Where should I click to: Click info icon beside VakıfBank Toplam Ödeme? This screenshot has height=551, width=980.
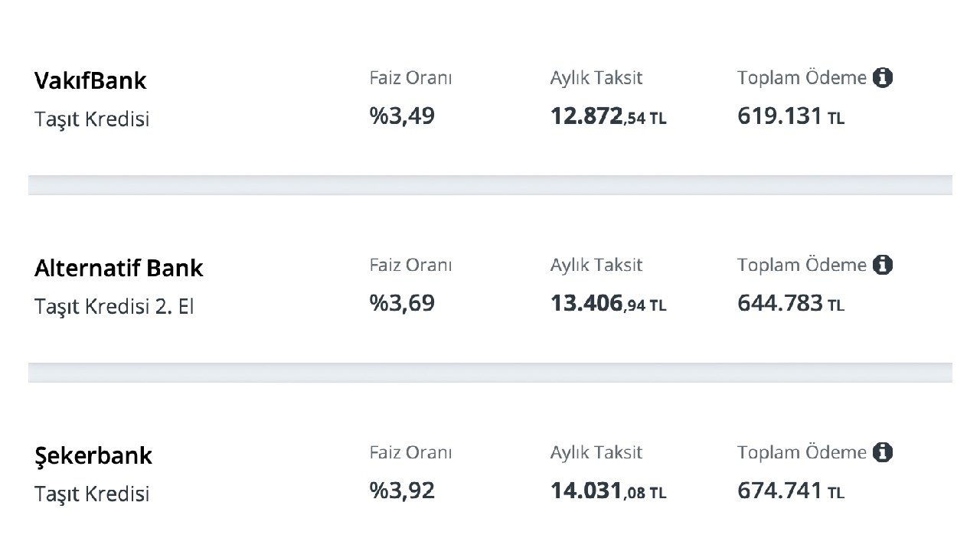pos(883,77)
